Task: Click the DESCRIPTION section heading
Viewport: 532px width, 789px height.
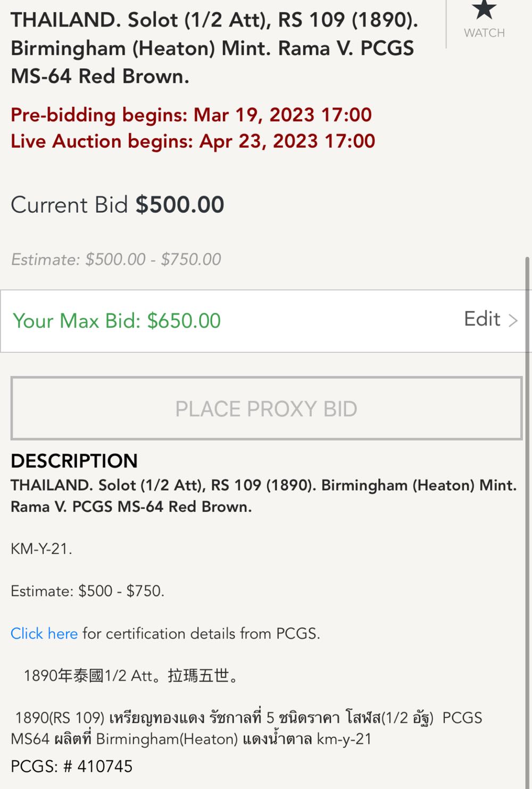Action: (74, 461)
